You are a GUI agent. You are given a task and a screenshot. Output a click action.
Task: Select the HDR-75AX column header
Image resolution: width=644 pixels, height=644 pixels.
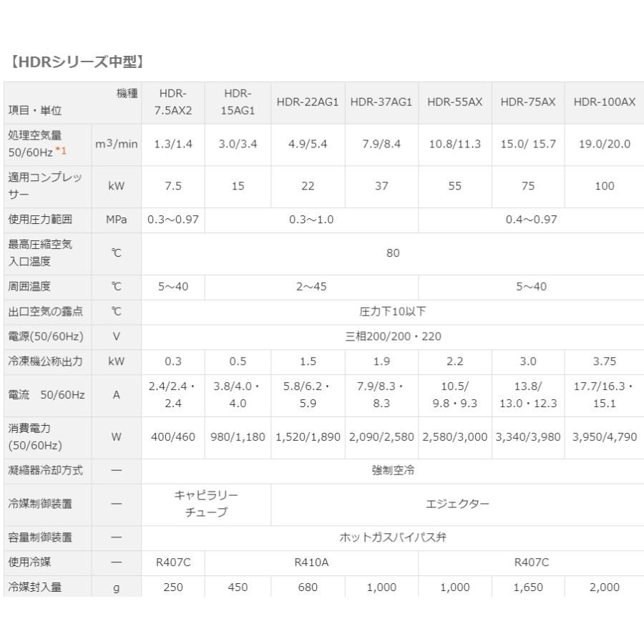coord(528,102)
